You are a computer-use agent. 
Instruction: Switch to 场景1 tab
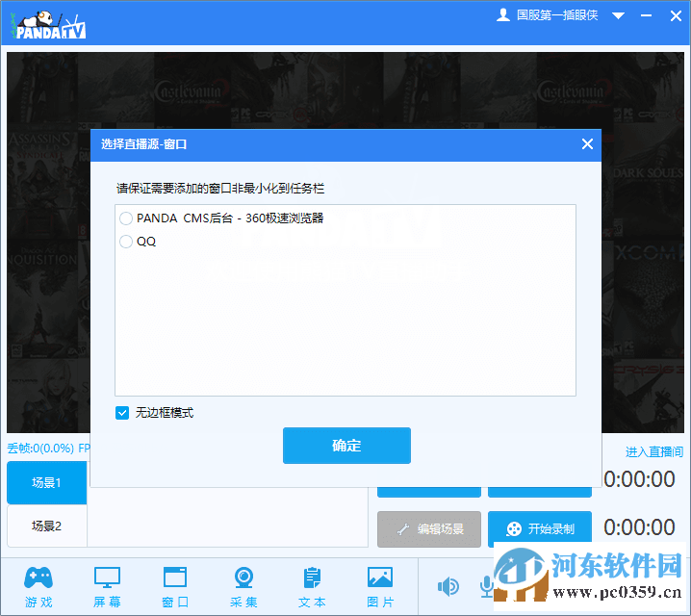[x=47, y=482]
